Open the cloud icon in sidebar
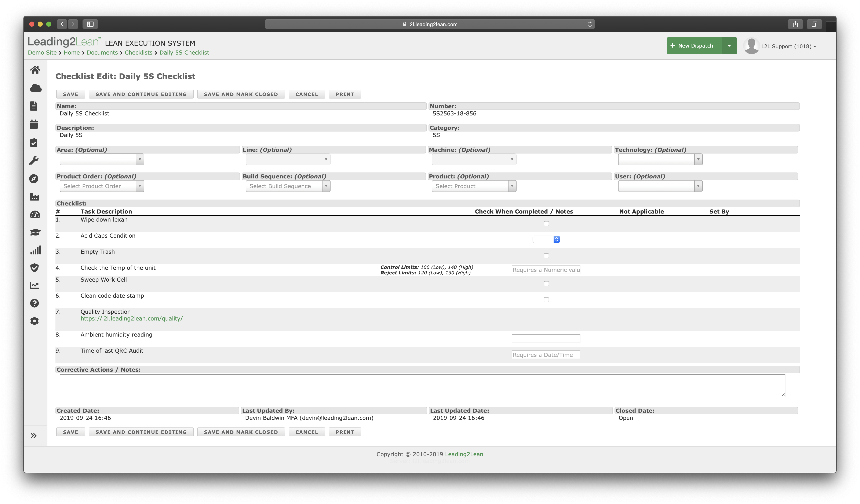Screen dimensions: 860x504 point(36,88)
